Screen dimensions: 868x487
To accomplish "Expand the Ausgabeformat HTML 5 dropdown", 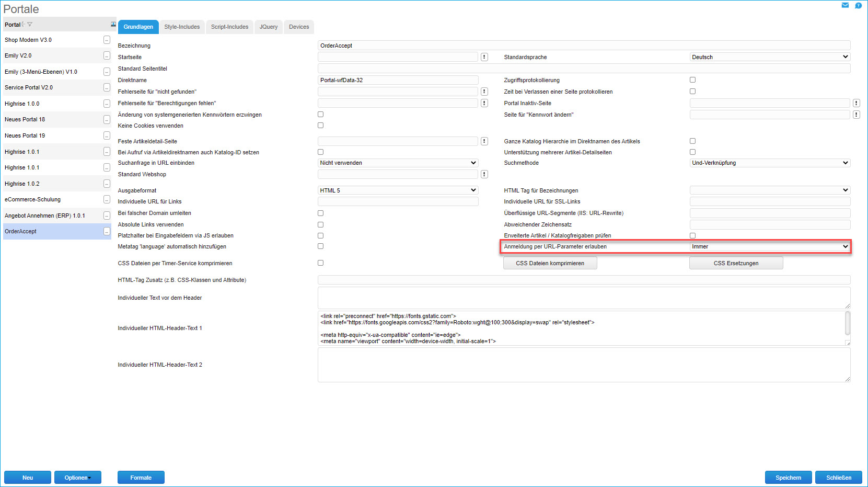I will point(398,190).
